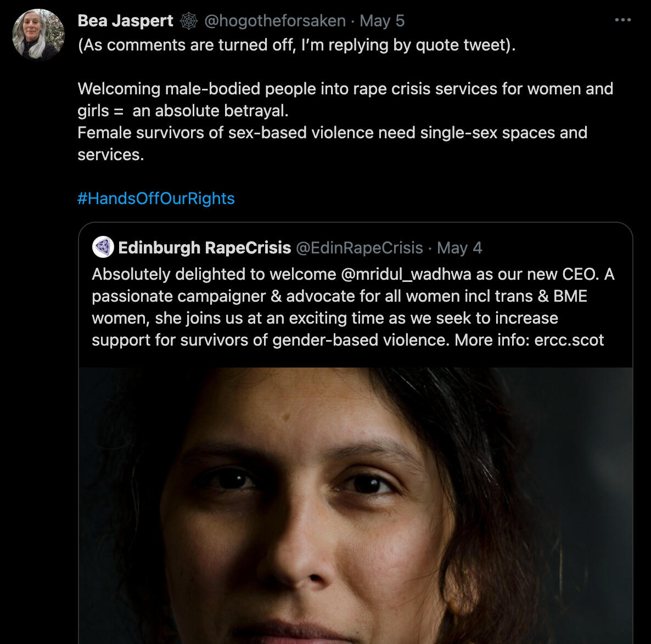Click Bea Jaspert's profile avatar photo
The image size is (651, 644).
pyautogui.click(x=38, y=35)
